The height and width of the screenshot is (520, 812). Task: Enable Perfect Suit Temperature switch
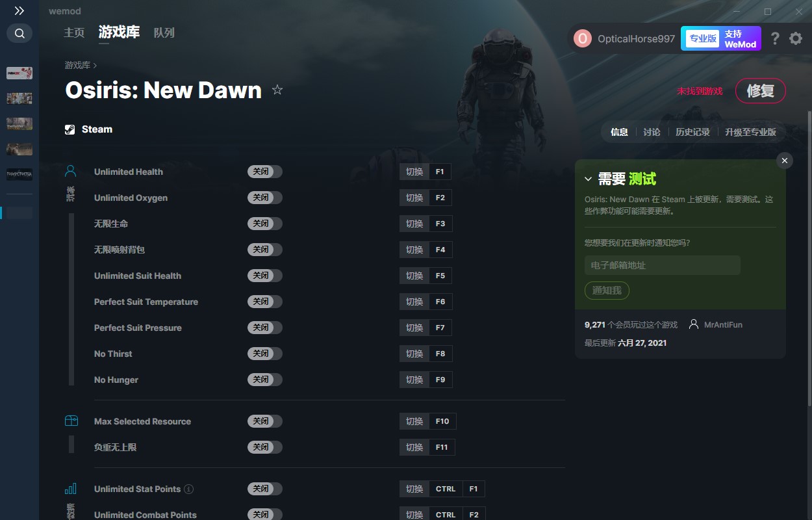265,302
